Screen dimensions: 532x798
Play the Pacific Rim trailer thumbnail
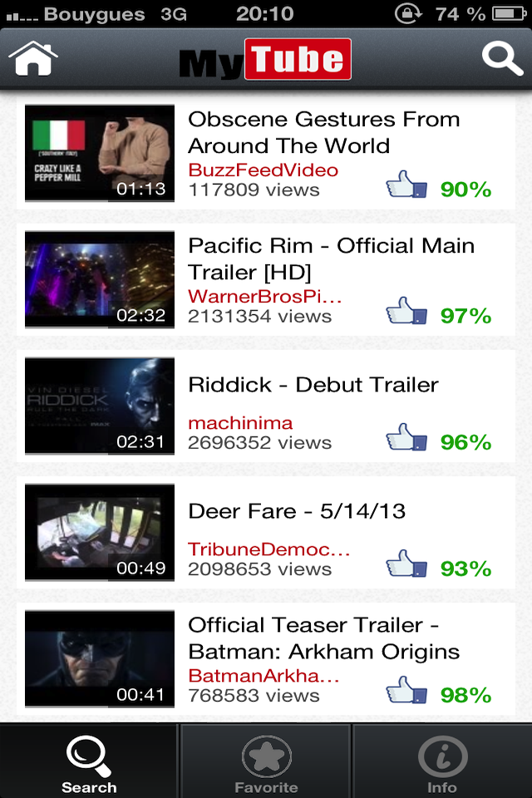click(x=100, y=279)
